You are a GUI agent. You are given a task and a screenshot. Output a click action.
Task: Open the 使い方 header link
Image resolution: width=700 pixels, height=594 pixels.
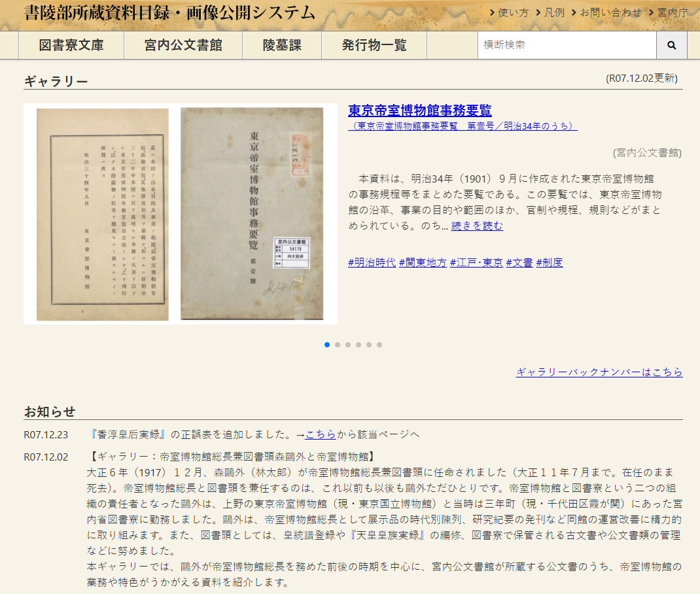point(509,12)
